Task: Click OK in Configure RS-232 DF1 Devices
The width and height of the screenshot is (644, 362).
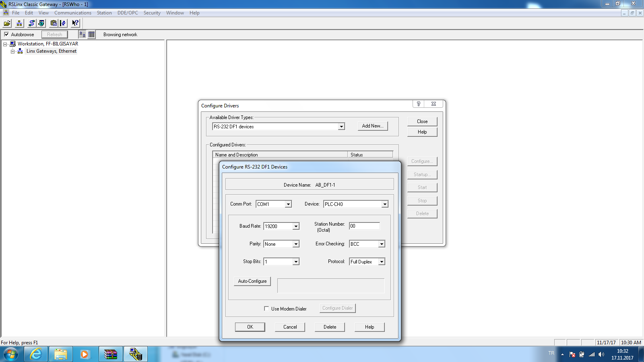Action: (x=250, y=327)
